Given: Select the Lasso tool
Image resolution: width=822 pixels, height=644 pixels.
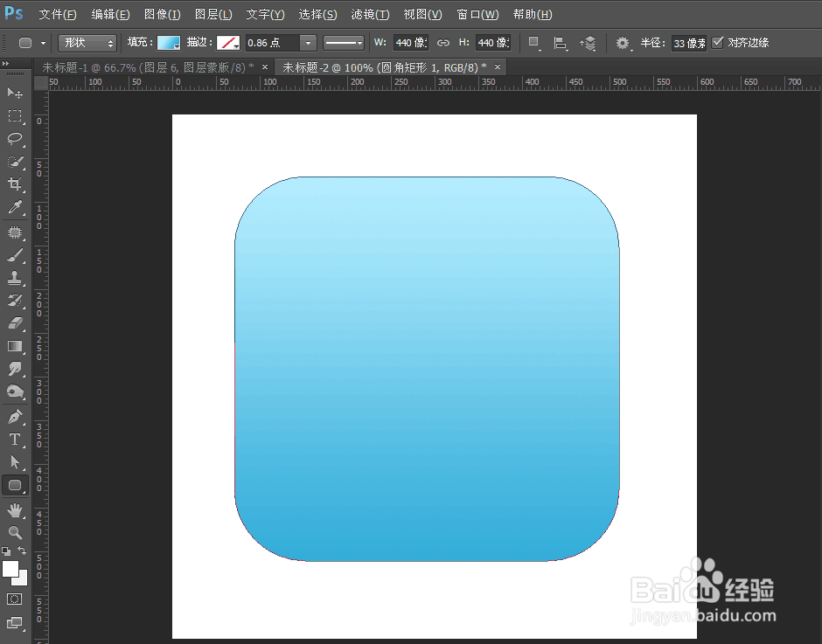Looking at the screenshot, I should point(15,138).
